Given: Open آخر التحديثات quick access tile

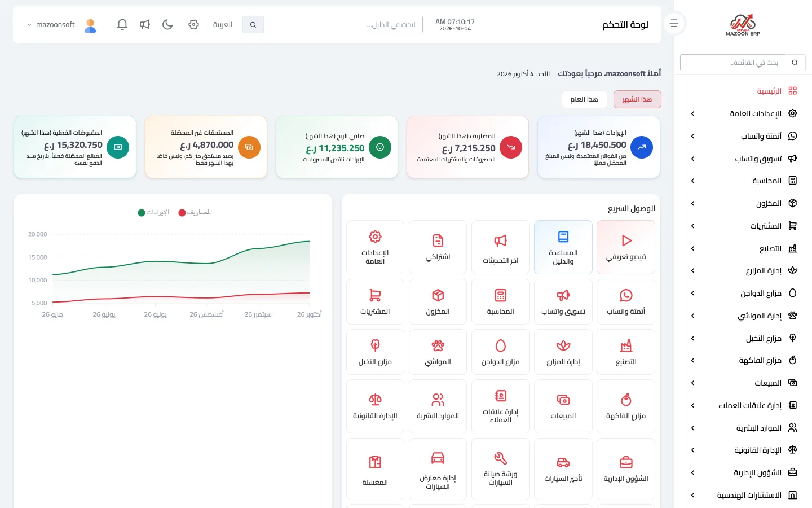Looking at the screenshot, I should (501, 247).
